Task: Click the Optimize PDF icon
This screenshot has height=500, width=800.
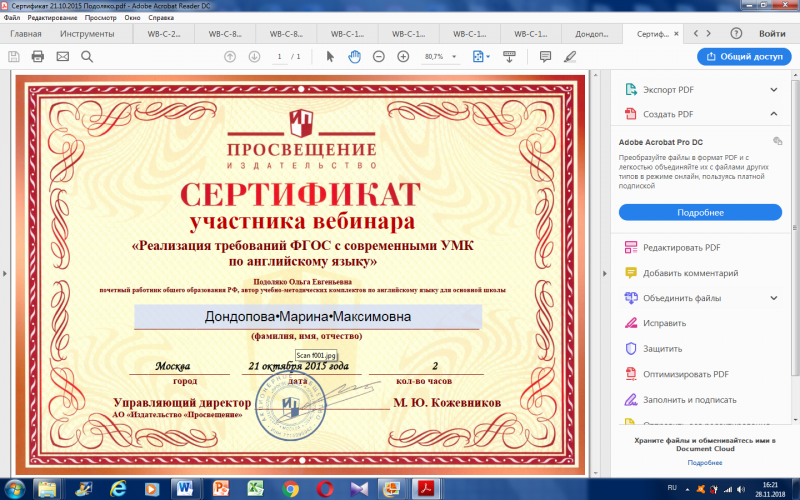Action: click(x=631, y=374)
